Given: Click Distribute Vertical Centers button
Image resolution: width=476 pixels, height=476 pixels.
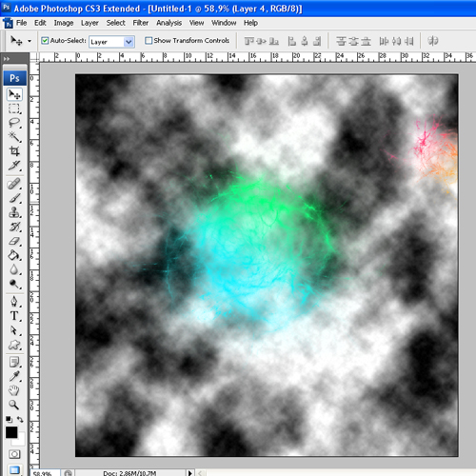Looking at the screenshot, I should point(353,41).
